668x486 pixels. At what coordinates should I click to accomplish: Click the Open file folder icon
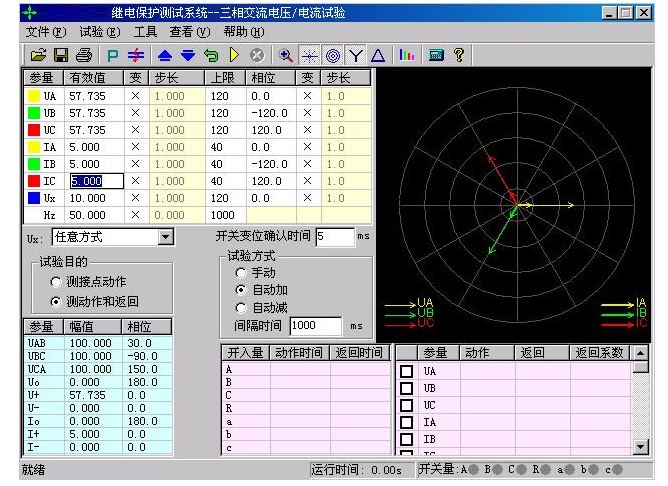[x=38, y=55]
